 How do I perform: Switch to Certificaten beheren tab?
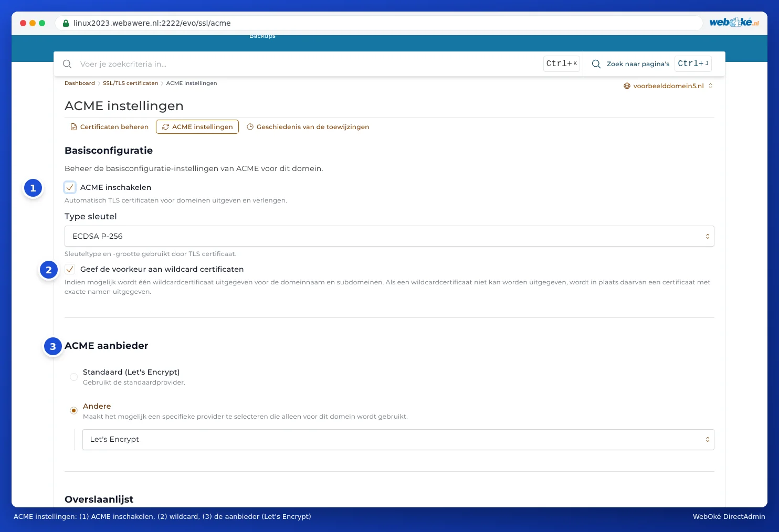coord(110,127)
